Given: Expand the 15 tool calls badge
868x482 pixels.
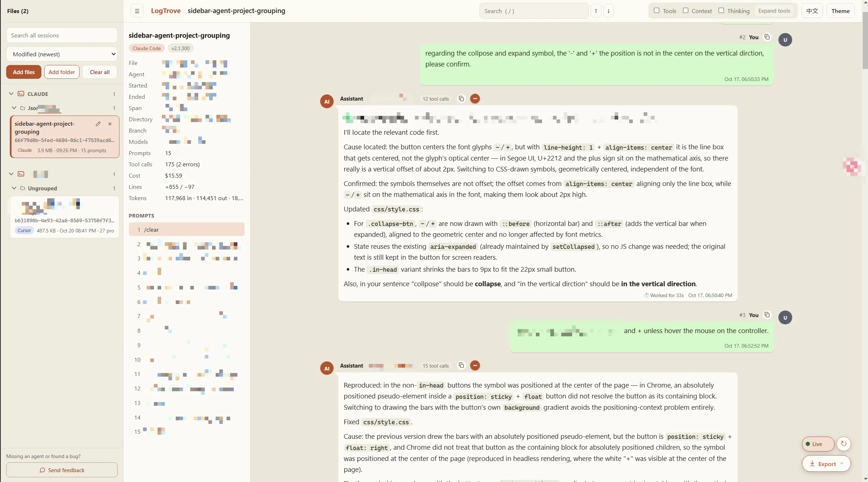Looking at the screenshot, I should [x=435, y=366].
